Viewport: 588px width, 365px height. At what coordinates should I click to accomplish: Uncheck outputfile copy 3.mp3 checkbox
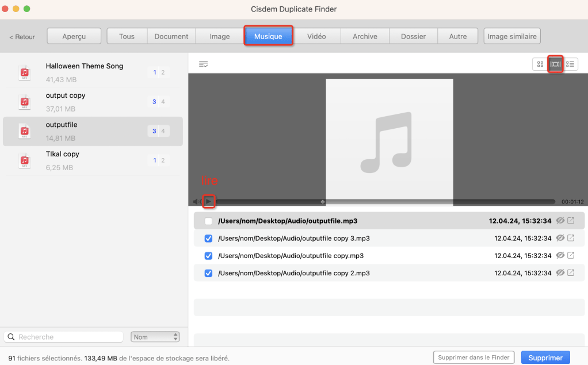click(208, 239)
